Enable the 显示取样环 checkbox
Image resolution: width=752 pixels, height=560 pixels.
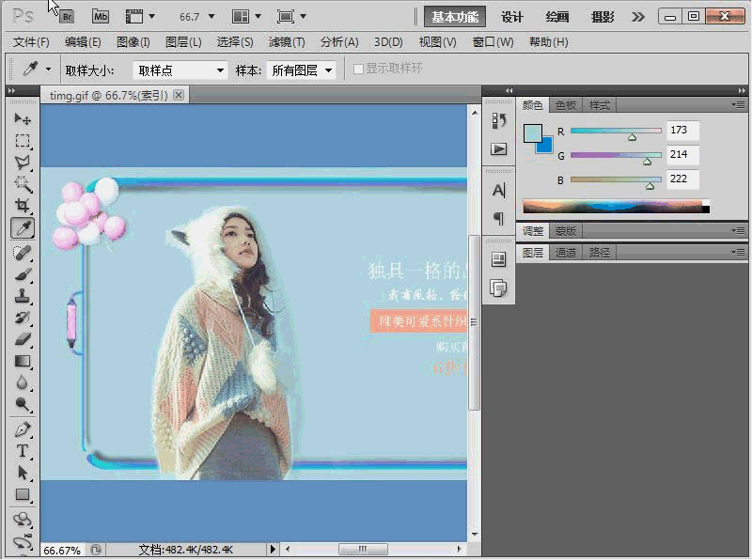click(358, 70)
